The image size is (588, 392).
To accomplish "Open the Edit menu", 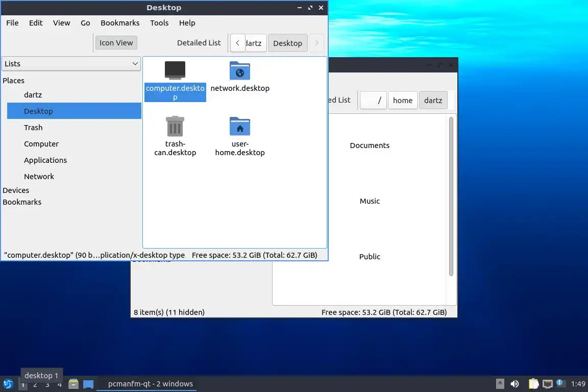I will pyautogui.click(x=36, y=23).
